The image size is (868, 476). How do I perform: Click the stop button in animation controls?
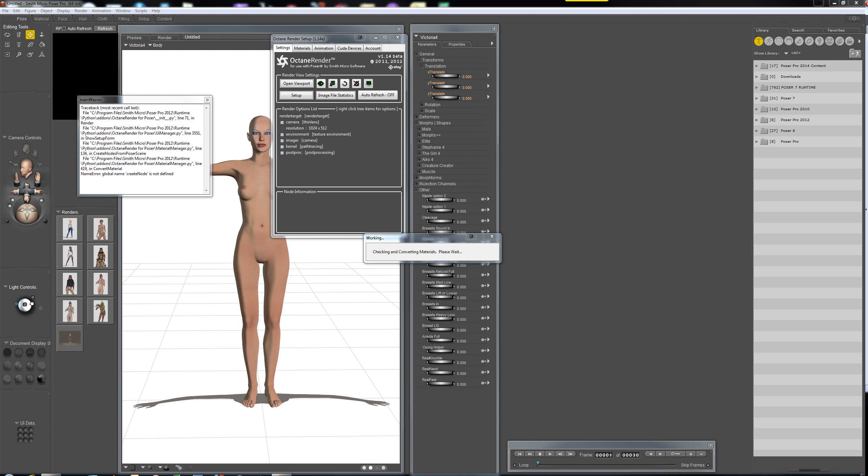pyautogui.click(x=540, y=454)
